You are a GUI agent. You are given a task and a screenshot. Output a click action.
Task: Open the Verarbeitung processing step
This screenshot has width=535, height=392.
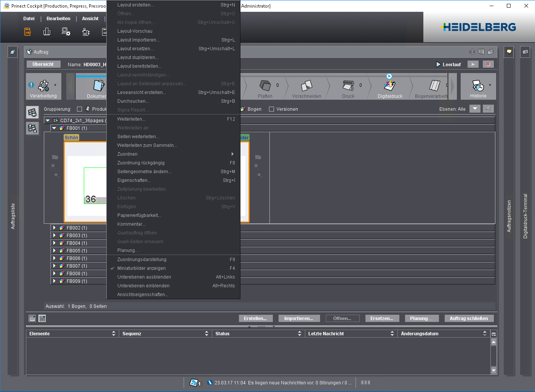(43, 86)
